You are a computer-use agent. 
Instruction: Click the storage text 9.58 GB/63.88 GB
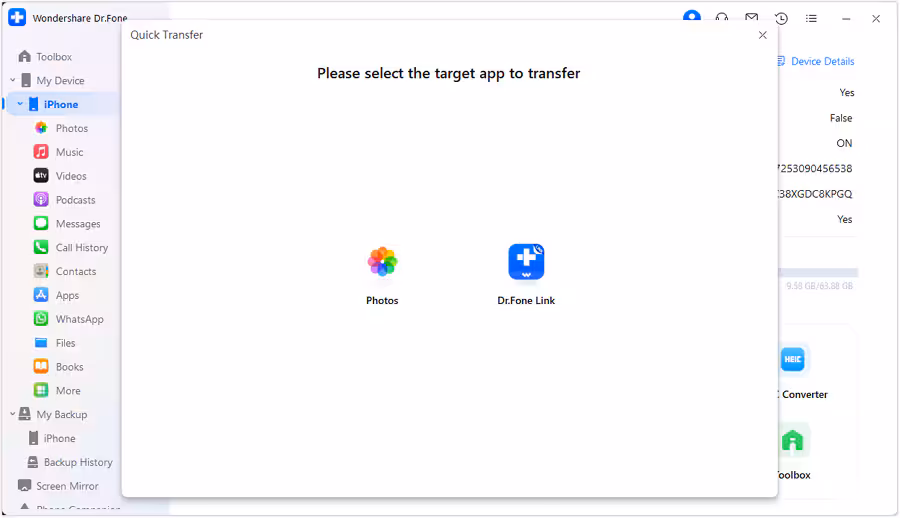click(x=819, y=286)
